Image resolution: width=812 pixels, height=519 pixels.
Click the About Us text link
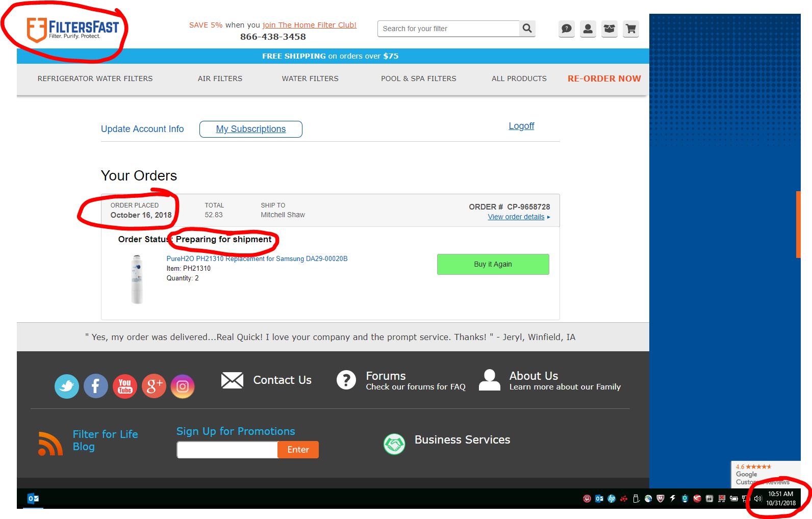click(534, 376)
